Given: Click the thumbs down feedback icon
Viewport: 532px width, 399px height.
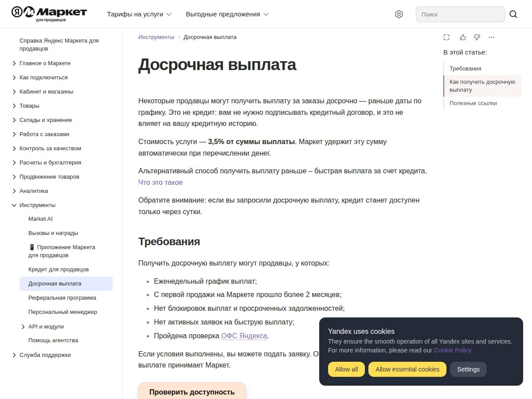Looking at the screenshot, I should click(477, 37).
